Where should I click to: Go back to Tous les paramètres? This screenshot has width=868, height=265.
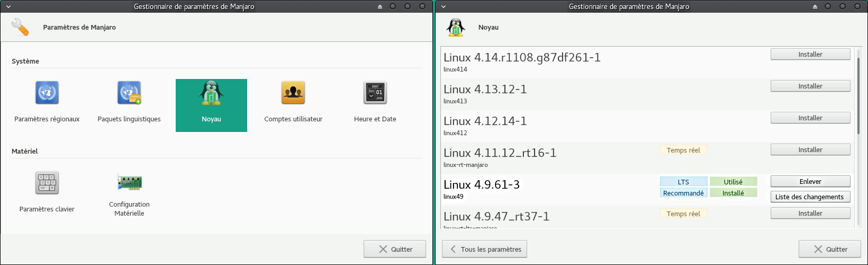tap(484, 249)
